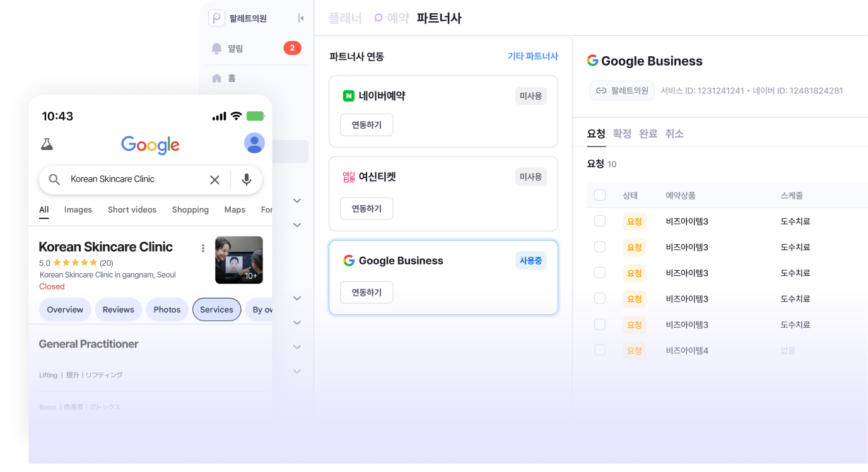Switch to Maps tab in Google results

coord(235,210)
